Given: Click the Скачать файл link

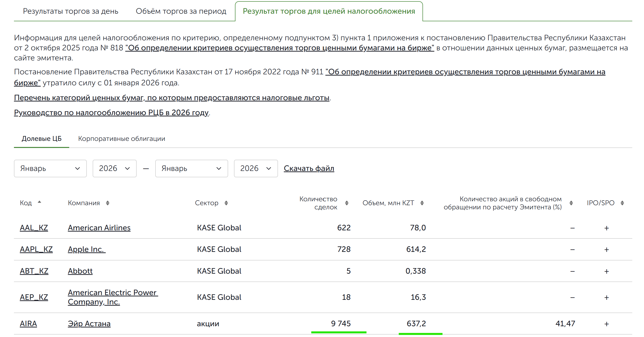Looking at the screenshot, I should (309, 168).
